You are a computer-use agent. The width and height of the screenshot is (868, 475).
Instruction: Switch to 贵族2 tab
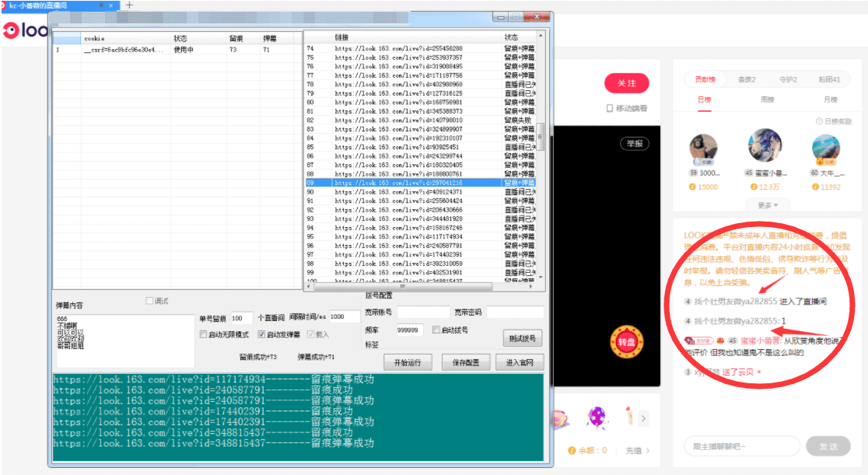click(x=746, y=80)
